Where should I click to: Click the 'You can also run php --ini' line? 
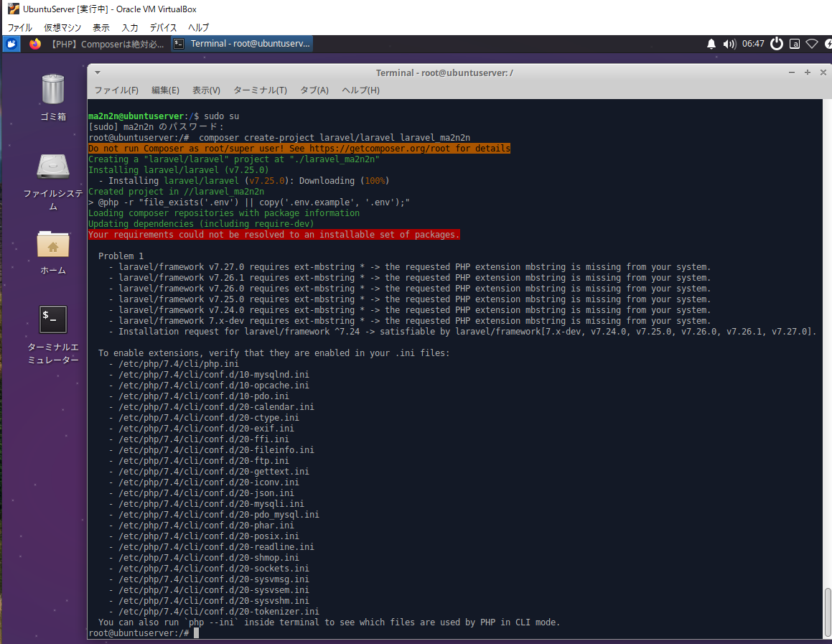pyautogui.click(x=329, y=622)
